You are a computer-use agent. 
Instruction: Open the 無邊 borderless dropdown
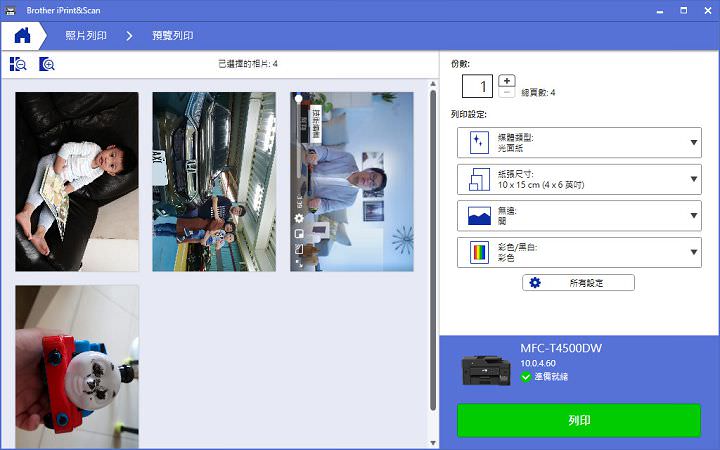(x=579, y=215)
